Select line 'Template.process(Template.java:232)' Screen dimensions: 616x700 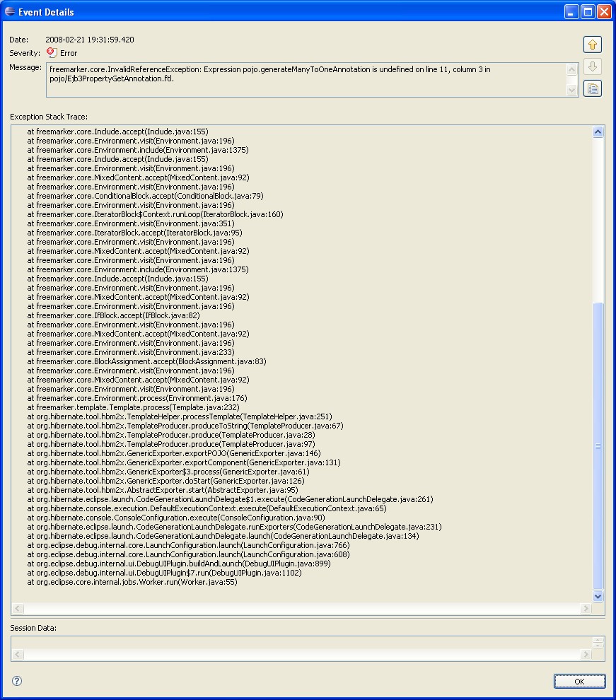tap(134, 407)
